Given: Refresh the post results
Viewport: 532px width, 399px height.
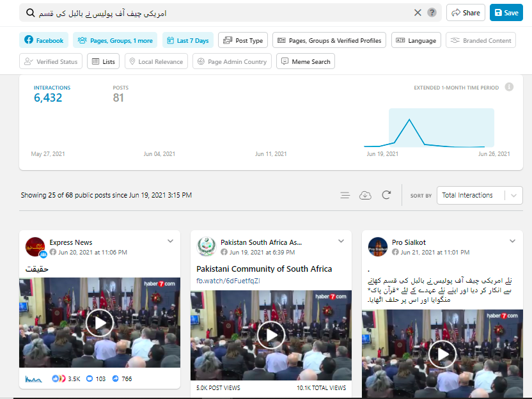Looking at the screenshot, I should [x=386, y=195].
